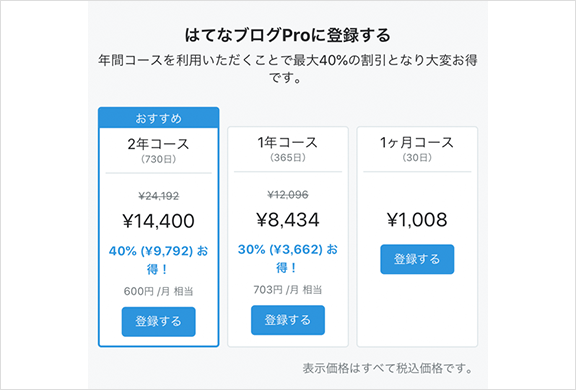Click the strikethrough ¥12,096 original price
This screenshot has width=576, height=390.
coord(288,195)
